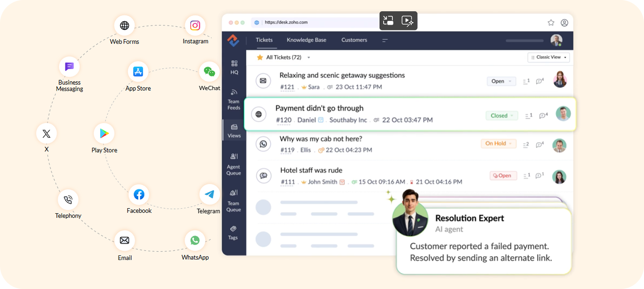Image resolution: width=644 pixels, height=289 pixels.
Task: Open the Agent Queue sidebar item
Action: point(234,164)
